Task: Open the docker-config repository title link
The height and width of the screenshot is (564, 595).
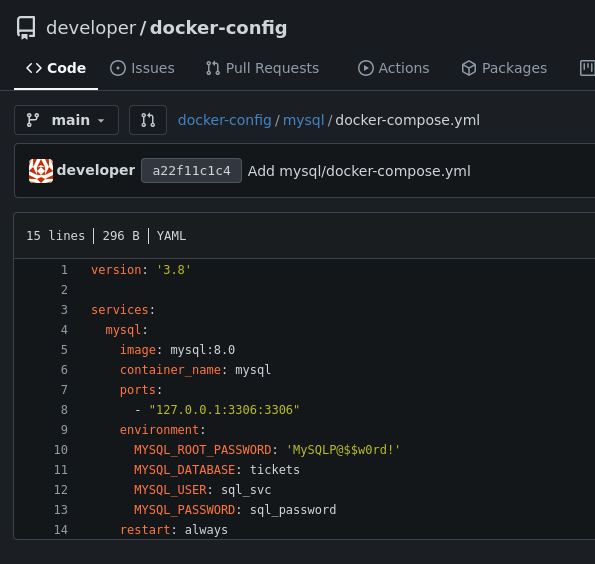Action: tap(218, 28)
